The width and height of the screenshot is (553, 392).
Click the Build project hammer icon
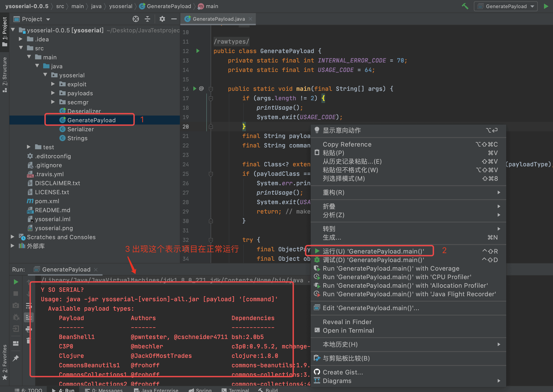coord(465,6)
